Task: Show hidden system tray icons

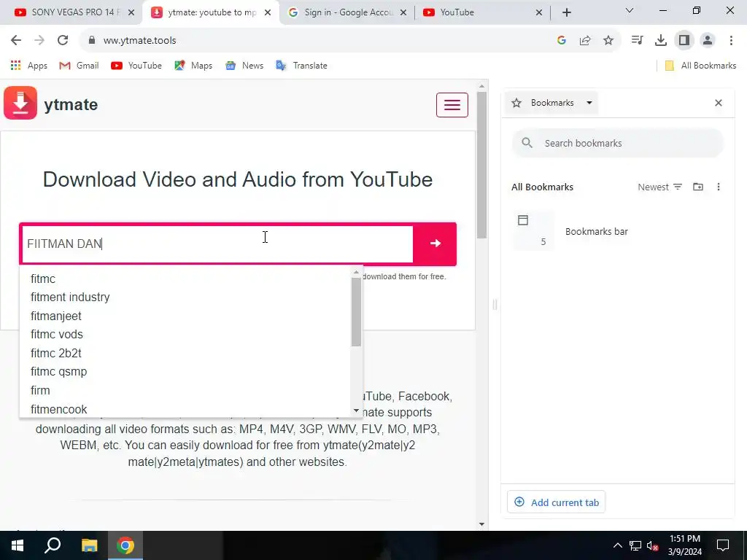Action: (x=617, y=545)
